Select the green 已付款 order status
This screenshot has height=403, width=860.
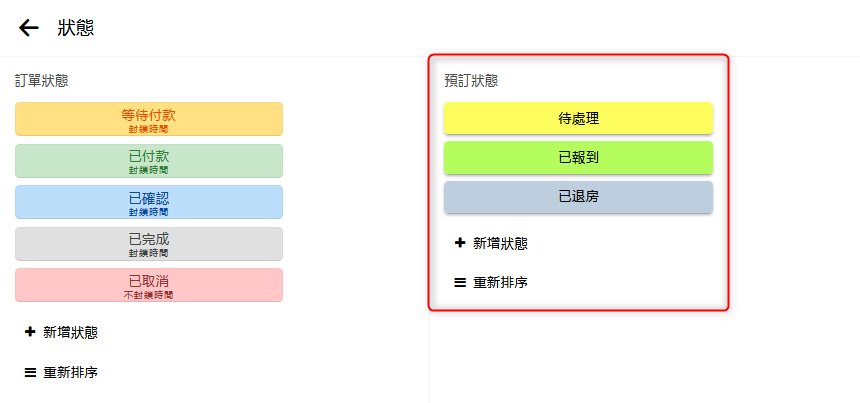point(149,161)
